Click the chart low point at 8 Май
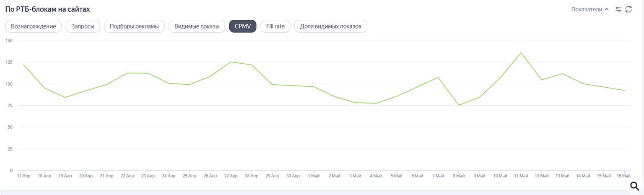The height and width of the screenshot is (195, 644). click(x=459, y=105)
